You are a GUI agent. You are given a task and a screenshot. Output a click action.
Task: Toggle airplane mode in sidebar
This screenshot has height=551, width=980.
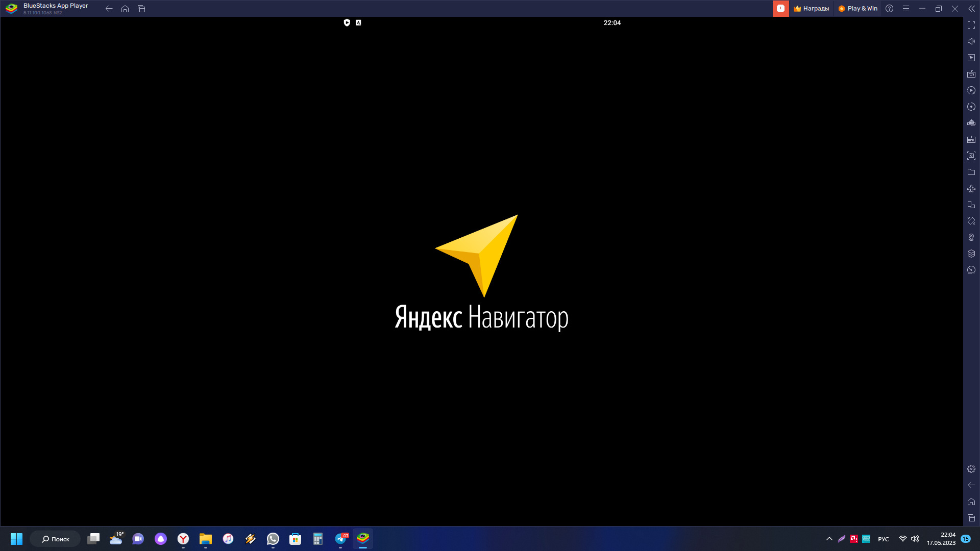tap(971, 188)
